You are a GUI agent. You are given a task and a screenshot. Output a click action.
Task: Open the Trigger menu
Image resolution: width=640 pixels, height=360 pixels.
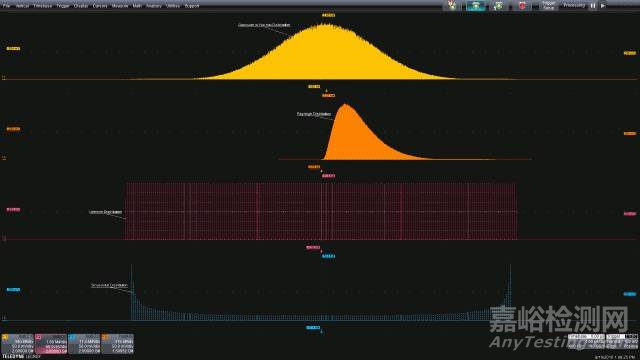click(63, 6)
